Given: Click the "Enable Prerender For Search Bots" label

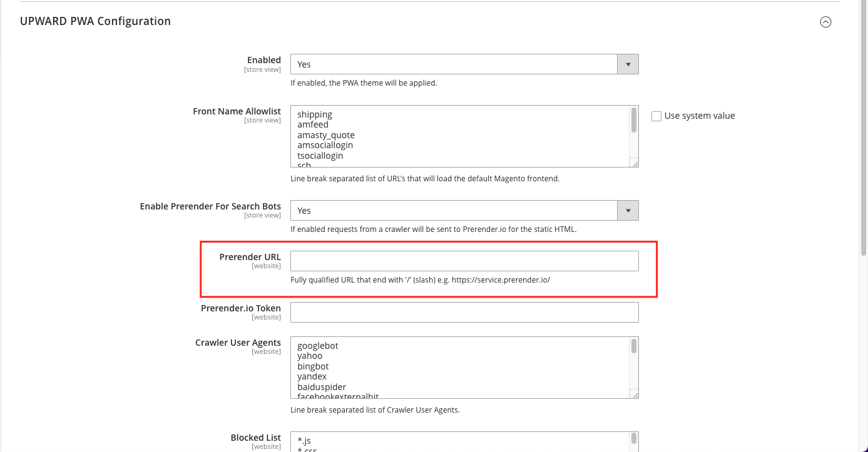Looking at the screenshot, I should 210,206.
